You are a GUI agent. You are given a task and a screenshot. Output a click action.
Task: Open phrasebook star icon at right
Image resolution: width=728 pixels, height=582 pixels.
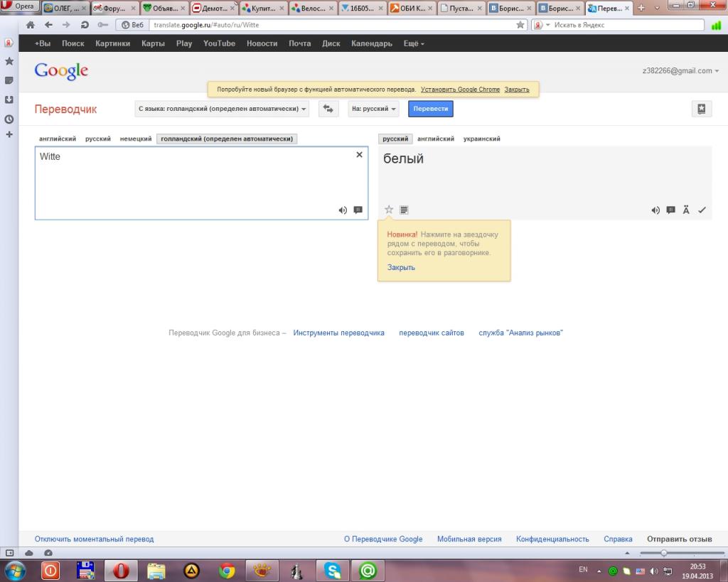point(702,109)
